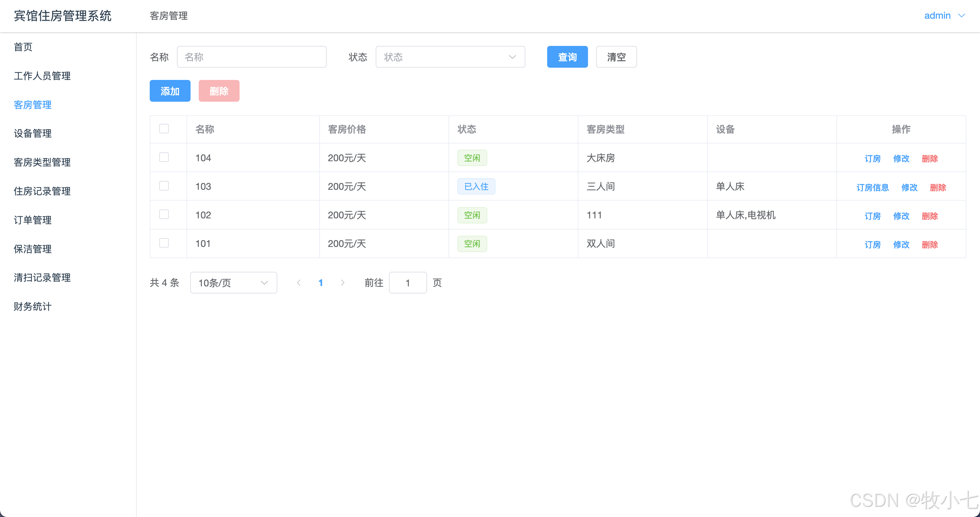
Task: Click the previous page arrow
Action: 299,282
